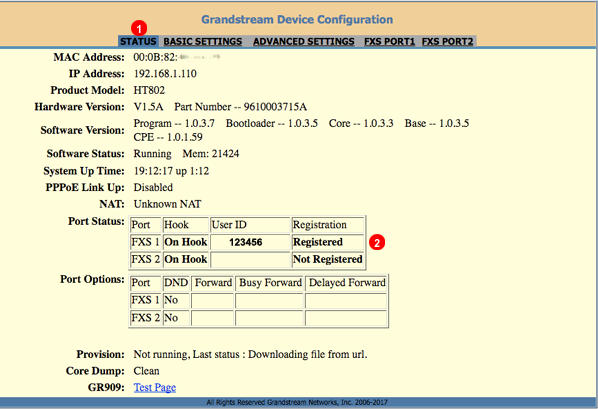Click Core -- 1.0.3.3 version text
Viewport: 598px width, 409px height.
[361, 123]
